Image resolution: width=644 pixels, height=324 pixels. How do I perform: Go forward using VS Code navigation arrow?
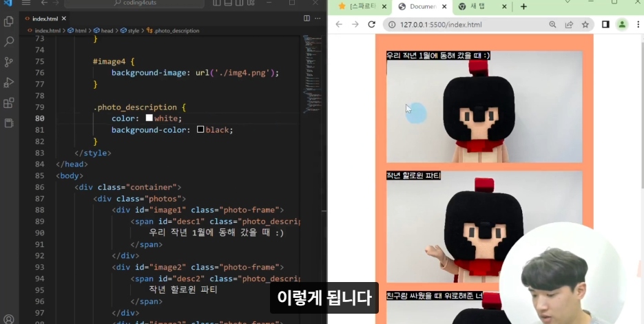pos(56,3)
